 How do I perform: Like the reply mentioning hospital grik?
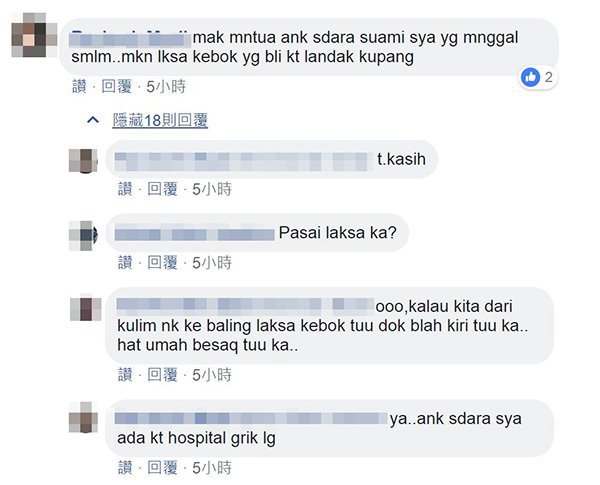125,468
